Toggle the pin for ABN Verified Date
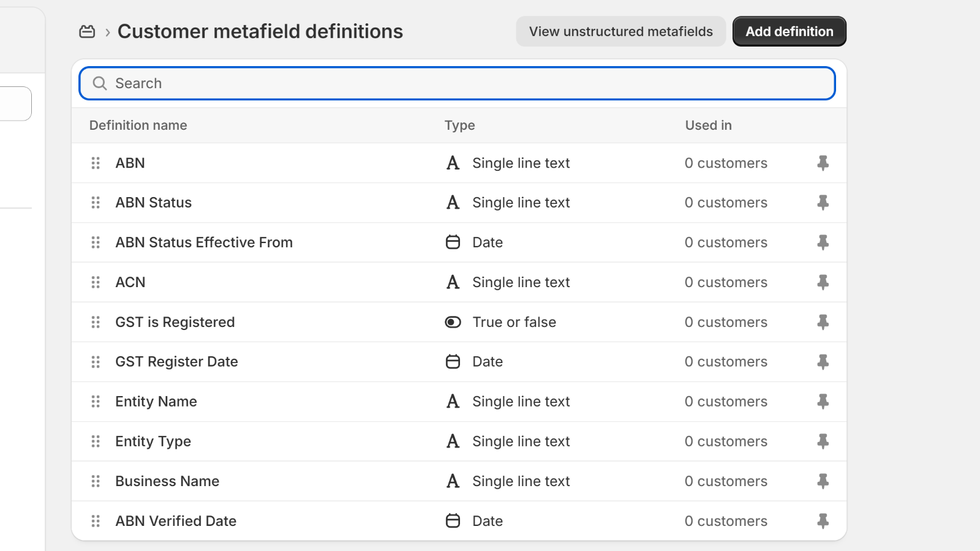This screenshot has width=980, height=551. click(x=823, y=521)
